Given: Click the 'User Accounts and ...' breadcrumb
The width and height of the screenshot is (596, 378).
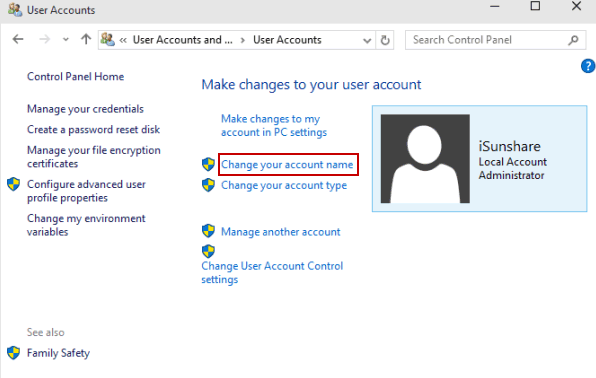Looking at the screenshot, I should tap(182, 40).
